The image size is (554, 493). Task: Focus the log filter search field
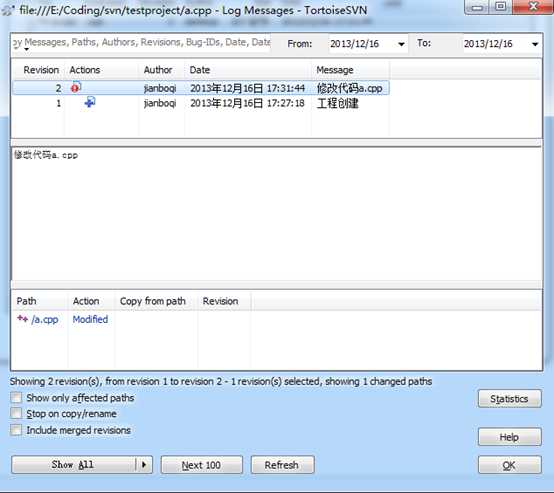(141, 43)
